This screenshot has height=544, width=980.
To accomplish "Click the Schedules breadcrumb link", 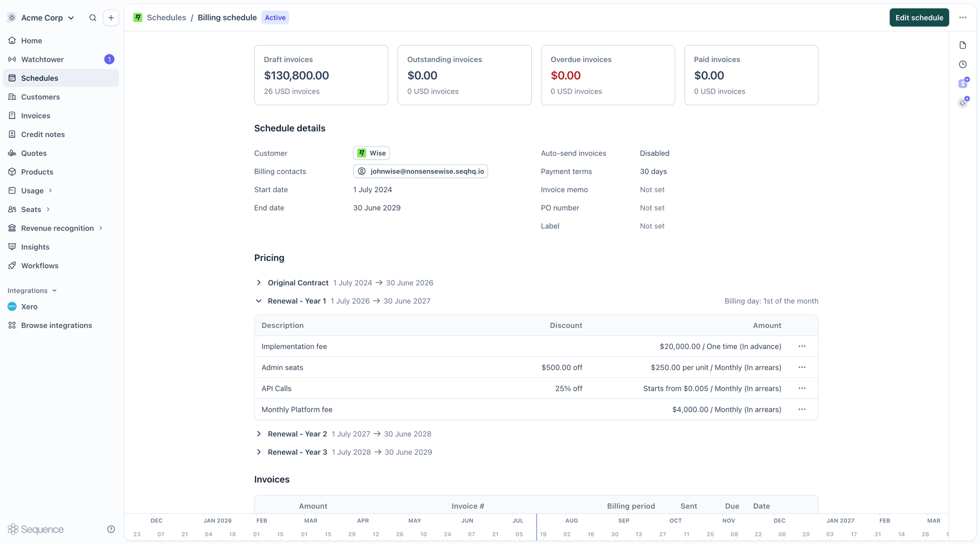I will click(167, 18).
